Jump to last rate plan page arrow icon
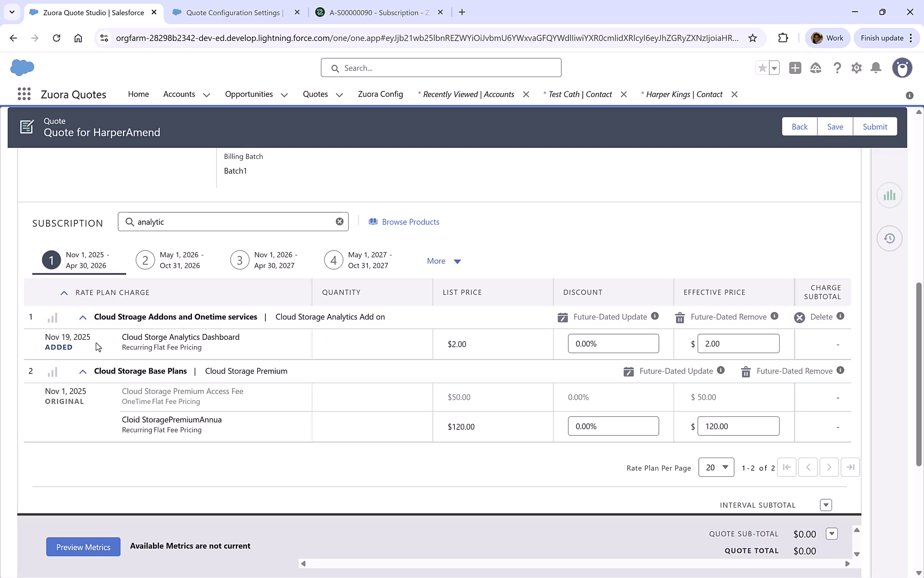Image resolution: width=924 pixels, height=578 pixels. click(x=850, y=467)
